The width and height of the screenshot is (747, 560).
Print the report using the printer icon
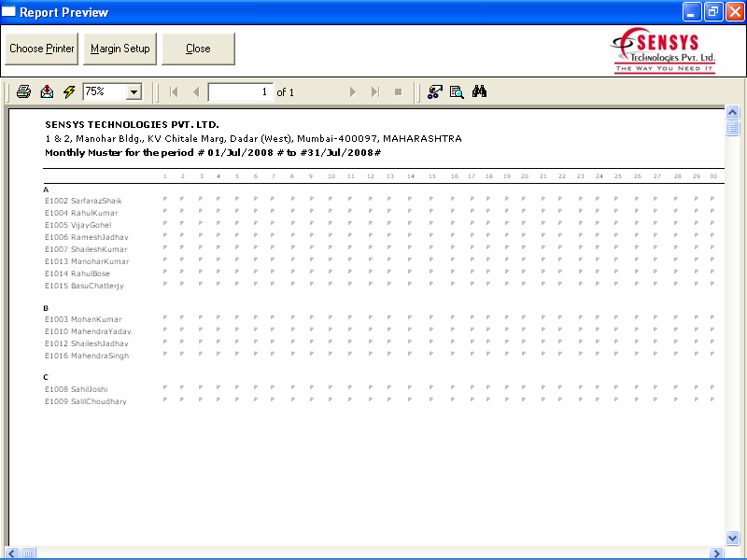(24, 91)
